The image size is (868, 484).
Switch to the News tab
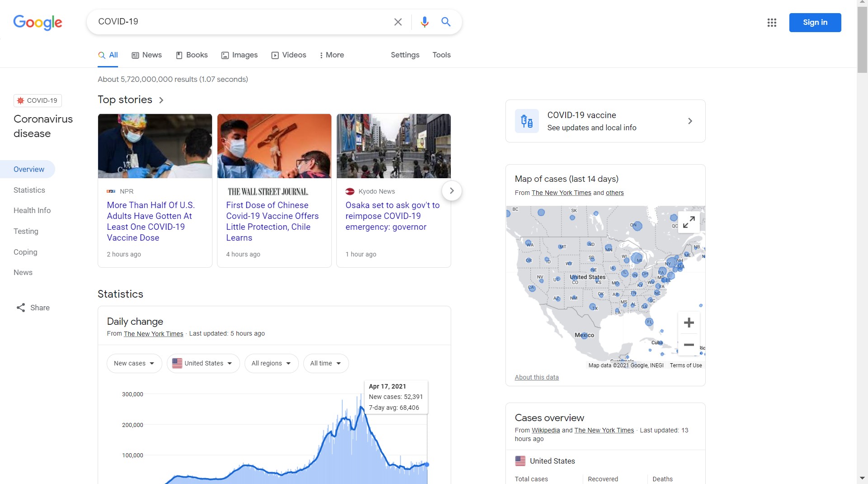[x=146, y=55]
